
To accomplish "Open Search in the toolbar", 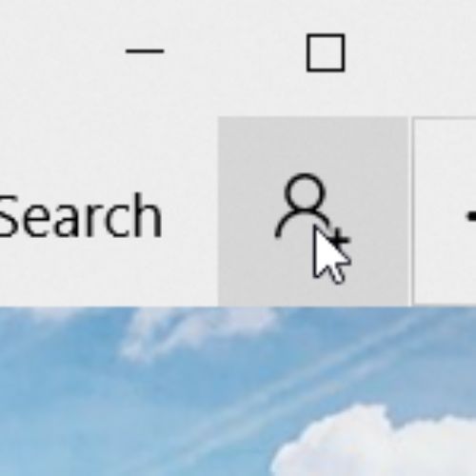I will (x=81, y=216).
